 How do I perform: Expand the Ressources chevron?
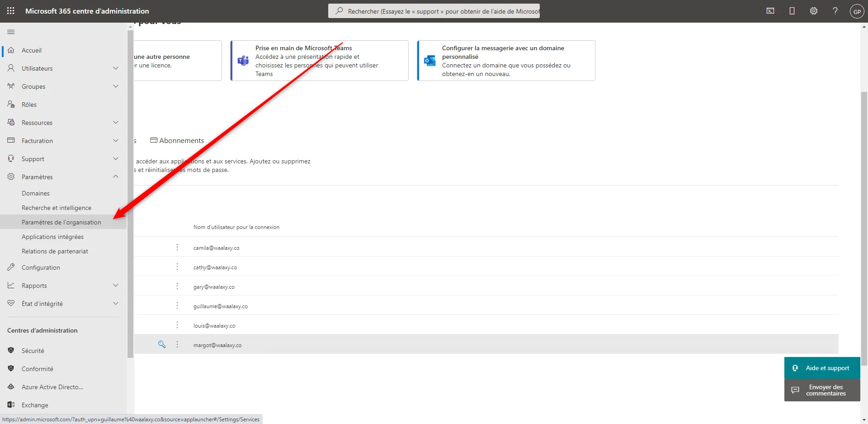point(116,123)
